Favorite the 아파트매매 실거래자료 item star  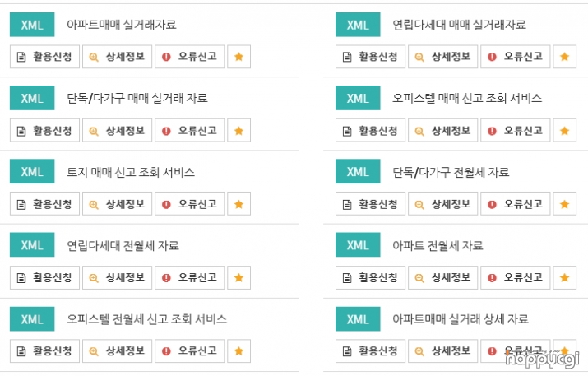pos(238,57)
